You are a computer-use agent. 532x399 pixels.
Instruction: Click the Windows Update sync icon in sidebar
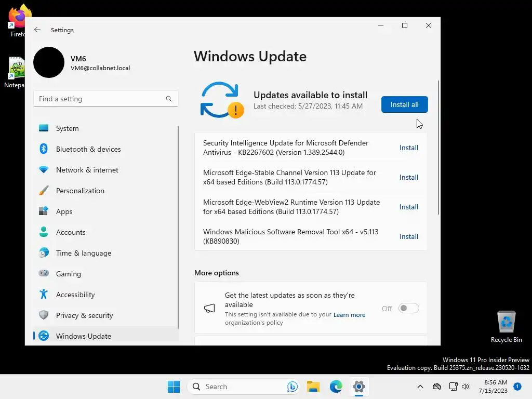pos(44,336)
